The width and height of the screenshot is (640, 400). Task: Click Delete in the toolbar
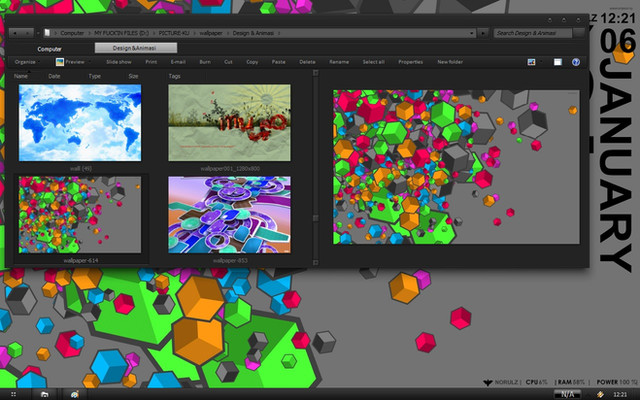tap(307, 62)
